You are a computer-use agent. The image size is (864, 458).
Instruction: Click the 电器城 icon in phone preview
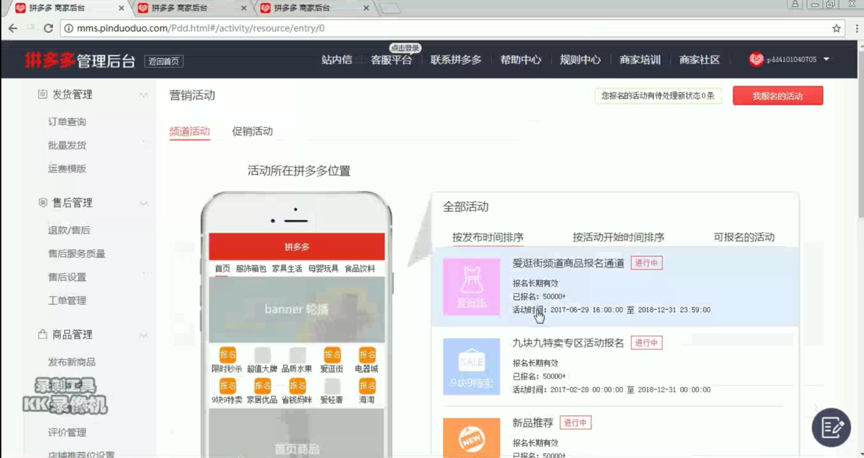[367, 355]
